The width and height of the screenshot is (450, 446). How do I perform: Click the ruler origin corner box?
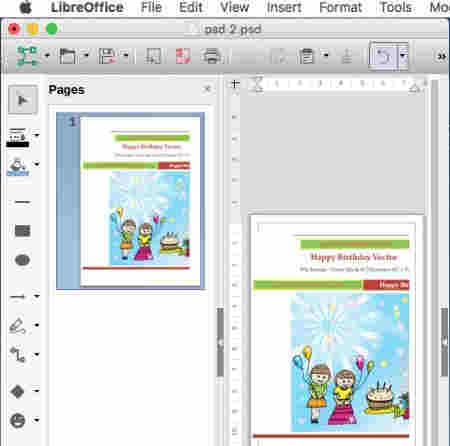(x=235, y=84)
